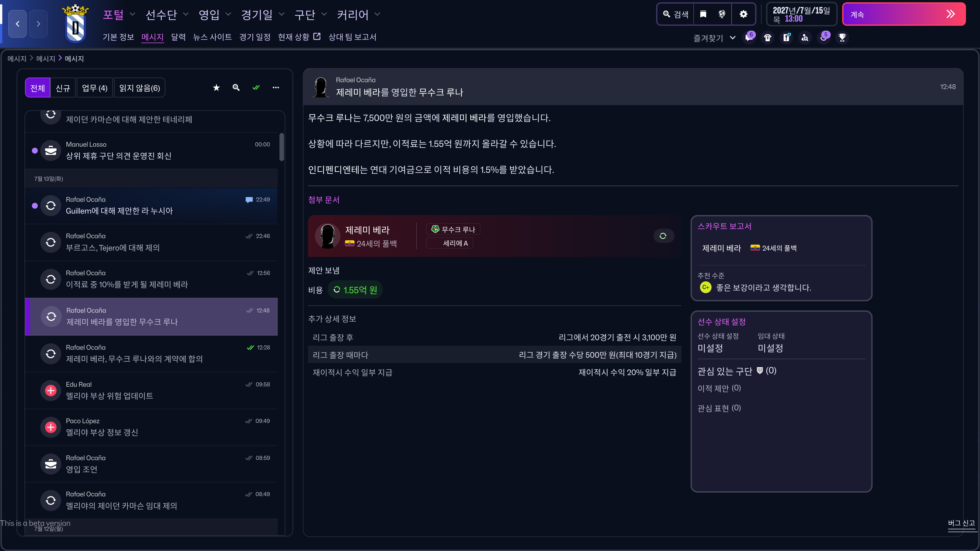
Task: Open the bookmark icon in top bar
Action: (703, 14)
